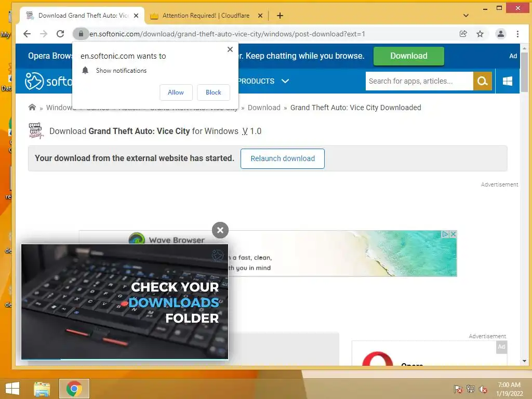Switch to Attention Required Cloudflare tab

(x=206, y=16)
